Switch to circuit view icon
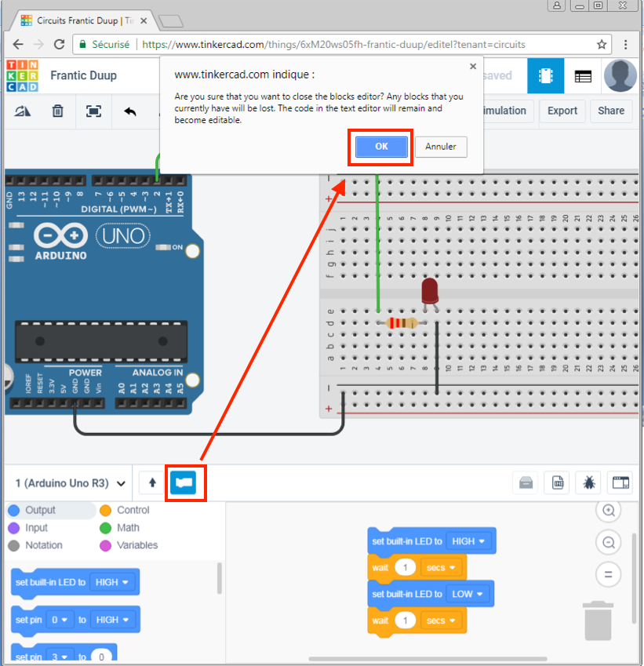The height and width of the screenshot is (666, 644). [x=545, y=76]
